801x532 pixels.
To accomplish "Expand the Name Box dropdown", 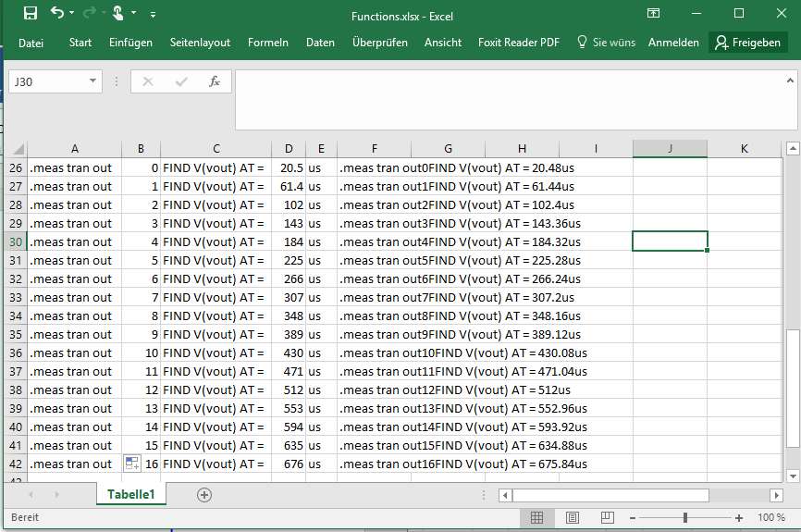I will (x=92, y=81).
